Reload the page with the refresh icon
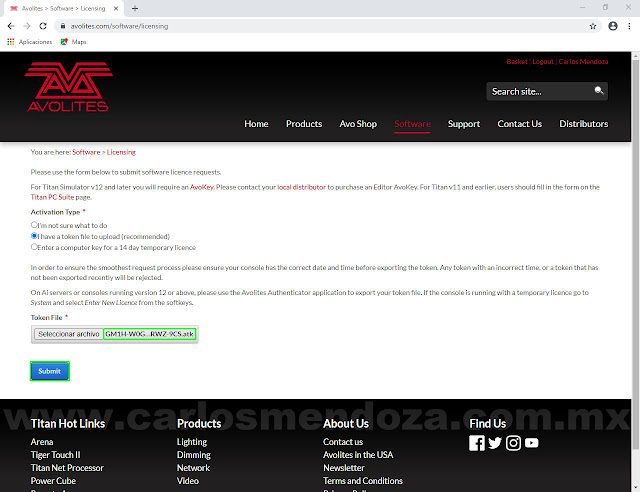Screen dimensions: 640x492 click(x=43, y=26)
